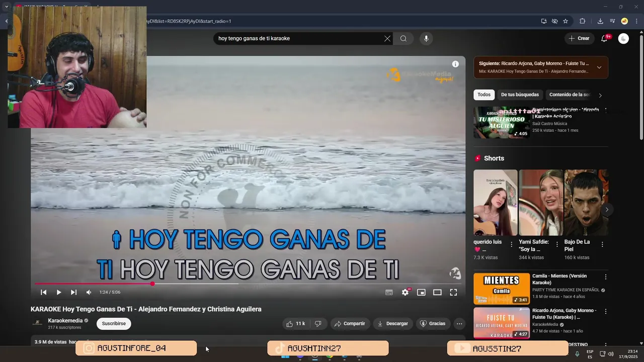This screenshot has width=644, height=362.
Task: Go back in the browser
Action: click(7, 21)
